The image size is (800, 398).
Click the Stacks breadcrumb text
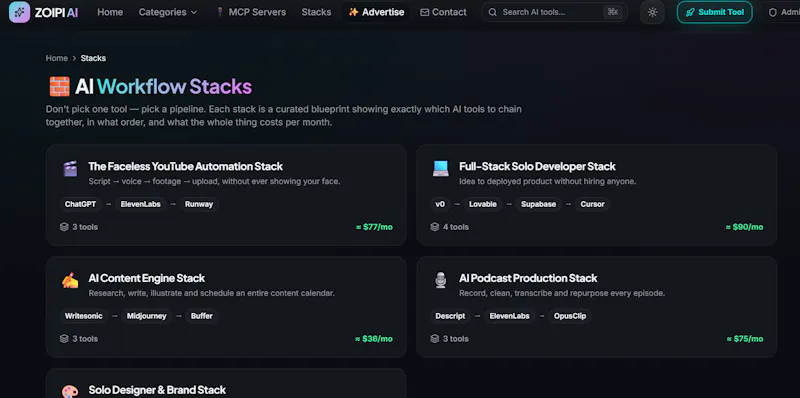[93, 58]
